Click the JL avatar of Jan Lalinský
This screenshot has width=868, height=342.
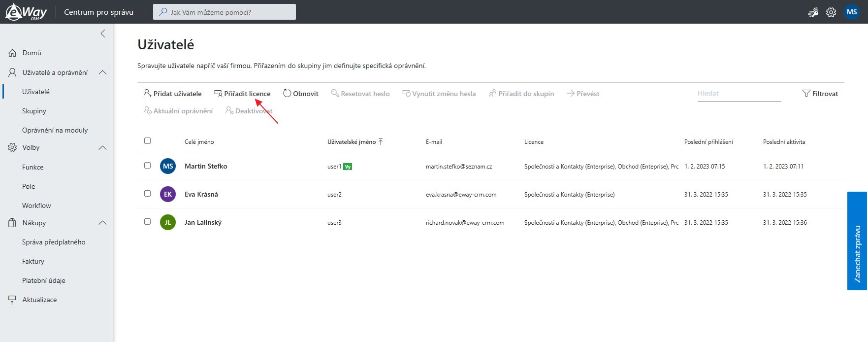pos(168,222)
